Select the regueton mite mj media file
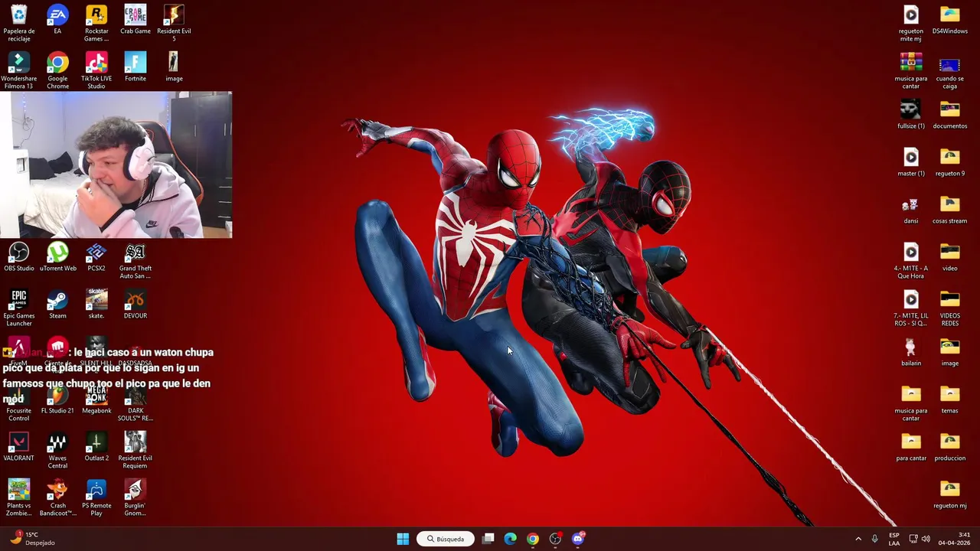Viewport: 980px width, 551px height. tap(911, 23)
